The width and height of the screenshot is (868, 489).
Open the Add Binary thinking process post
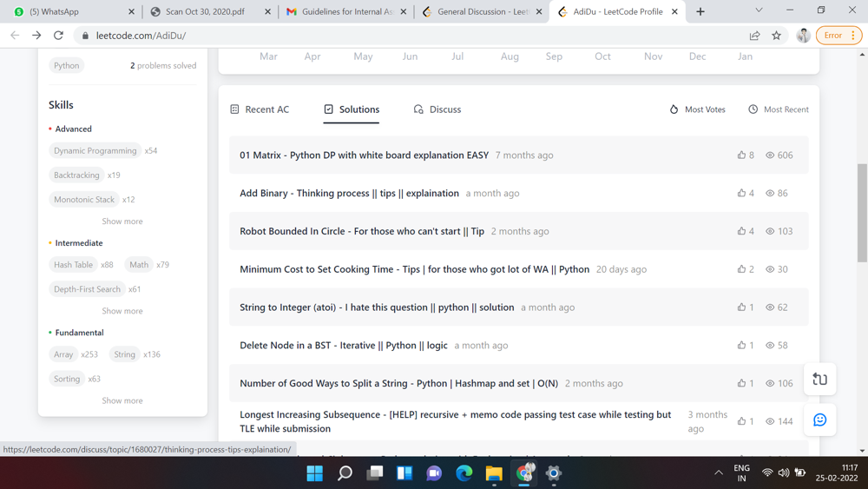click(x=349, y=194)
